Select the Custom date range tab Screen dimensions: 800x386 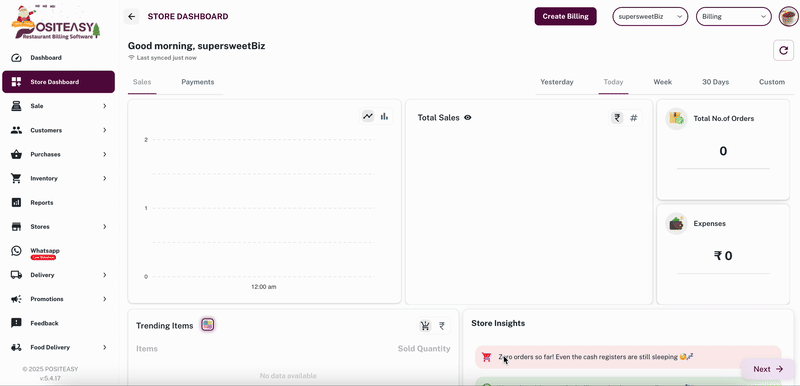772,82
